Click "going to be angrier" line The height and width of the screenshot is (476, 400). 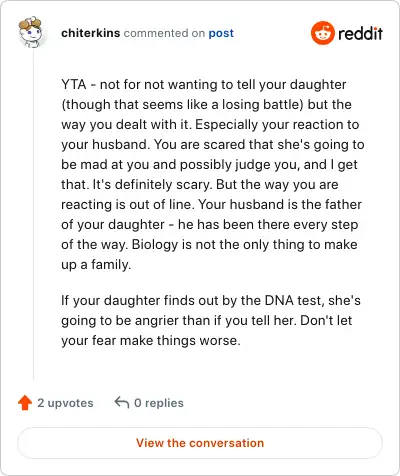point(131,320)
